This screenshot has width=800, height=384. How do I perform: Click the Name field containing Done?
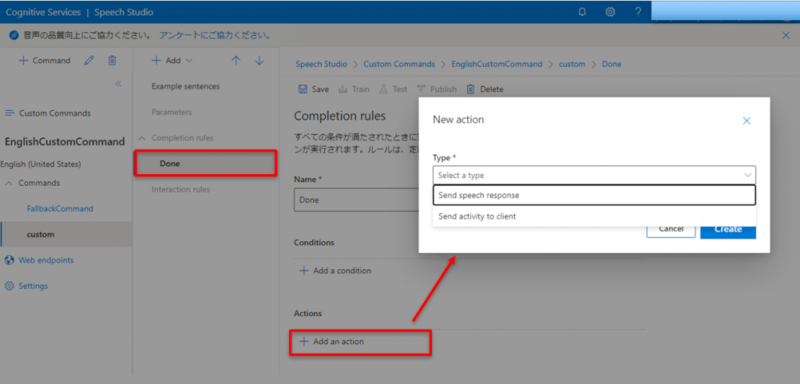coord(356,200)
